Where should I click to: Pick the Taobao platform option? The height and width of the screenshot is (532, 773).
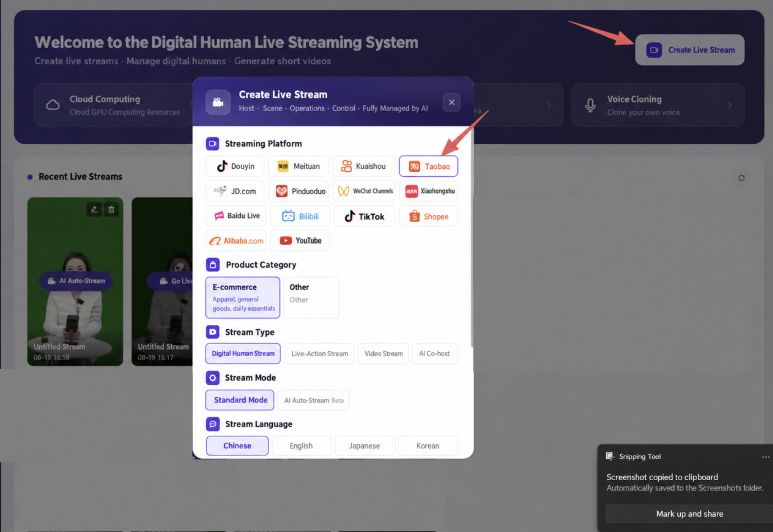(x=428, y=166)
